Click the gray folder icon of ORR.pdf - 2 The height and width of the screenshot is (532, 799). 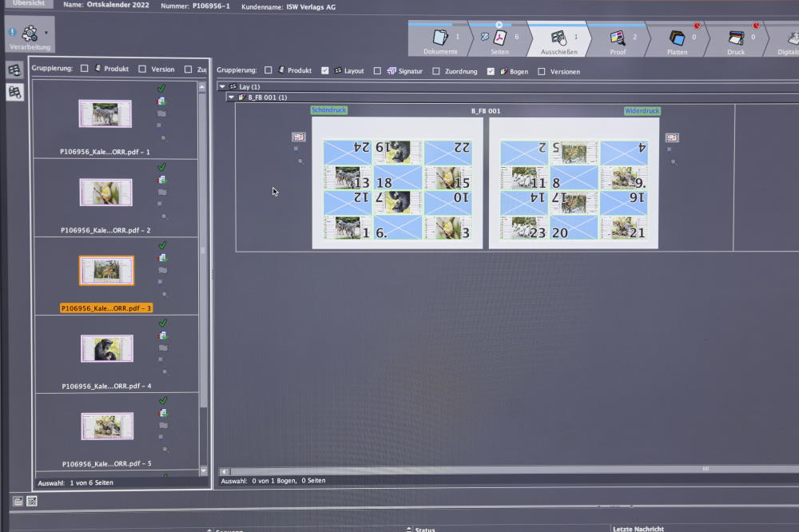(x=162, y=192)
